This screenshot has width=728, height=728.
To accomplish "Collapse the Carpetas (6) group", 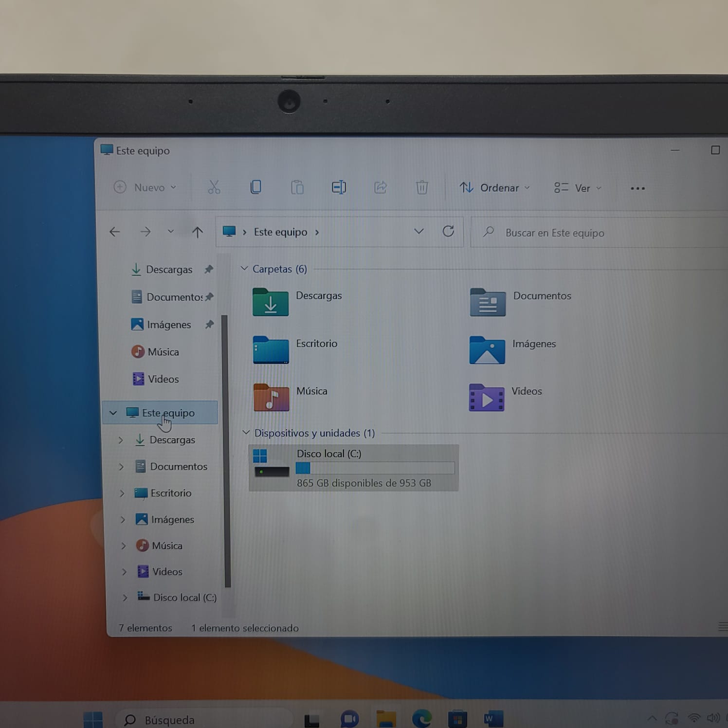I will (244, 269).
